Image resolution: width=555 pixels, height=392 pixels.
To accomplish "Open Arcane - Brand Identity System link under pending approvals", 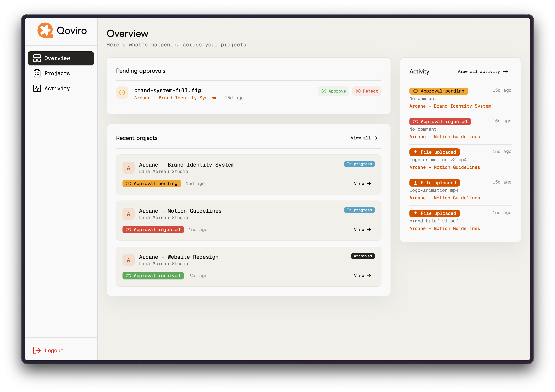I will (175, 98).
